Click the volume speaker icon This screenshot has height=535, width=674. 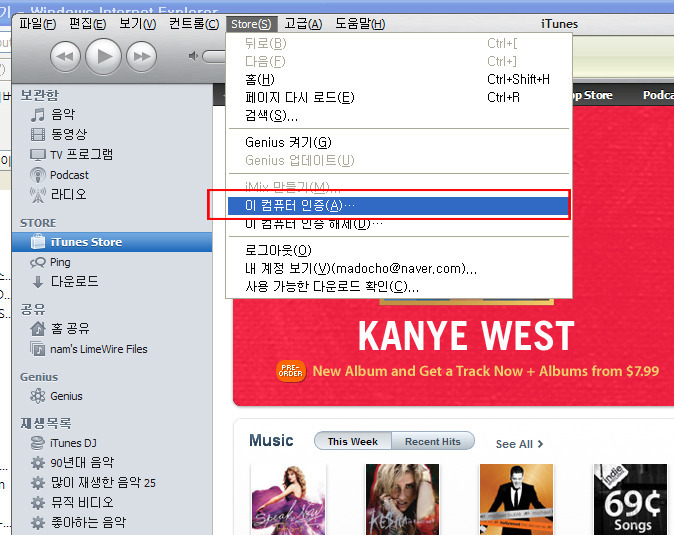click(193, 56)
